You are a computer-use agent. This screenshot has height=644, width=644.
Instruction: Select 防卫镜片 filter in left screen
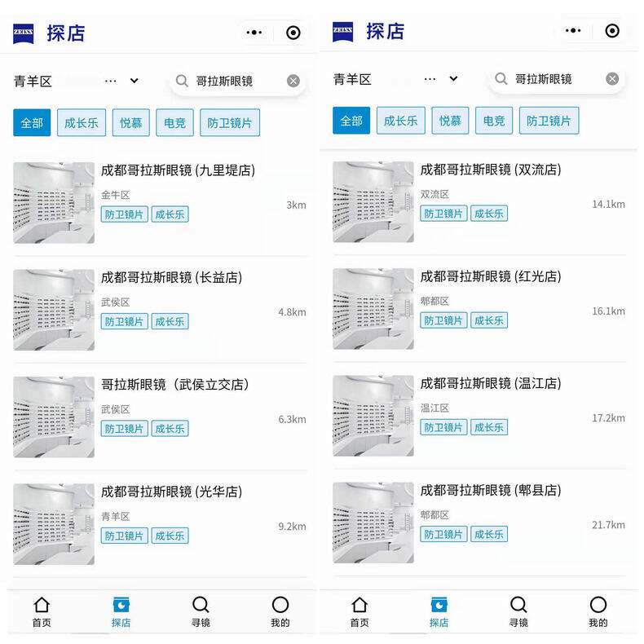(x=230, y=122)
